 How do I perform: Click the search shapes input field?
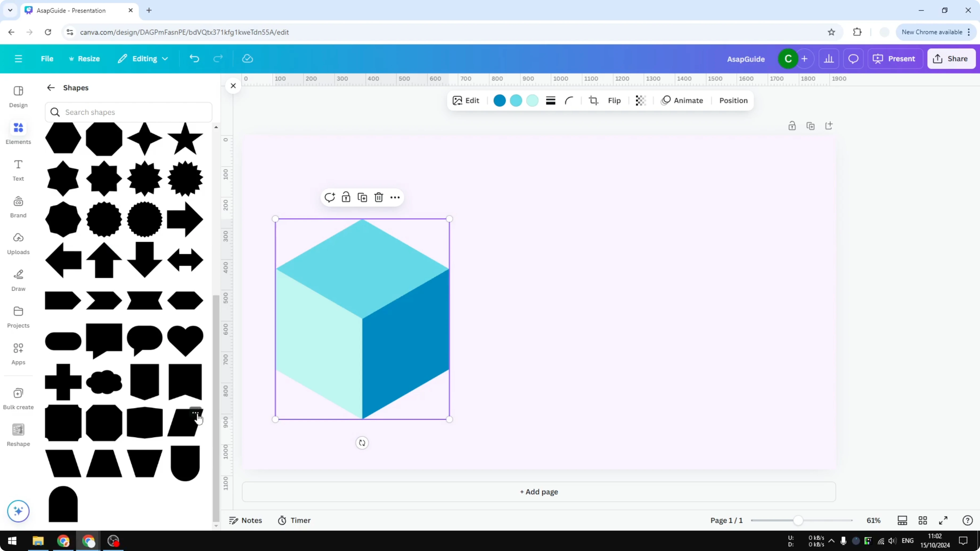pos(129,112)
